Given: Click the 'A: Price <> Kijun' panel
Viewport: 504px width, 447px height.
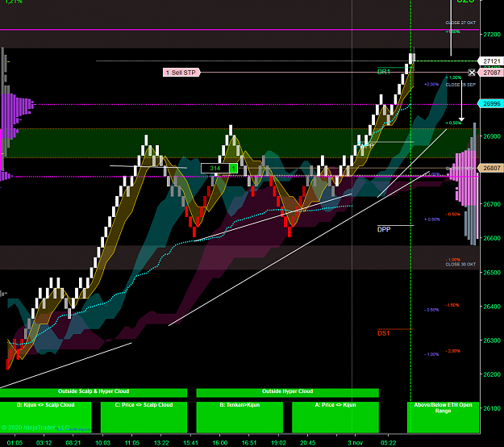Looking at the screenshot, I should point(335,417).
